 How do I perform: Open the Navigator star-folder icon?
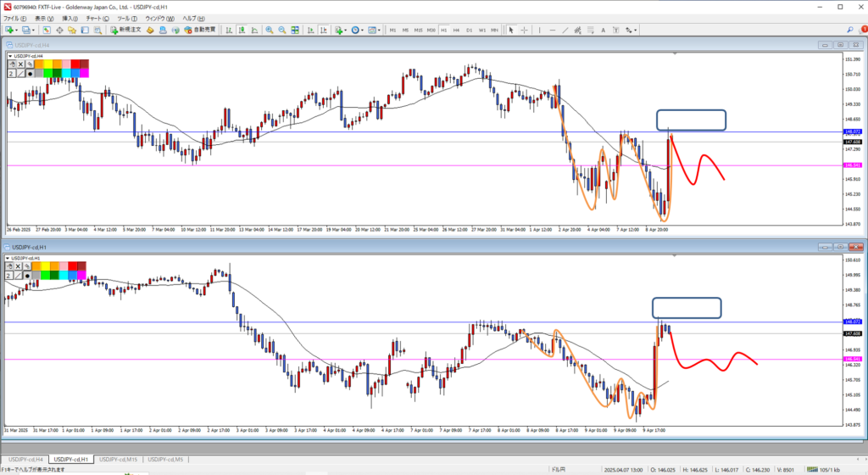(72, 30)
